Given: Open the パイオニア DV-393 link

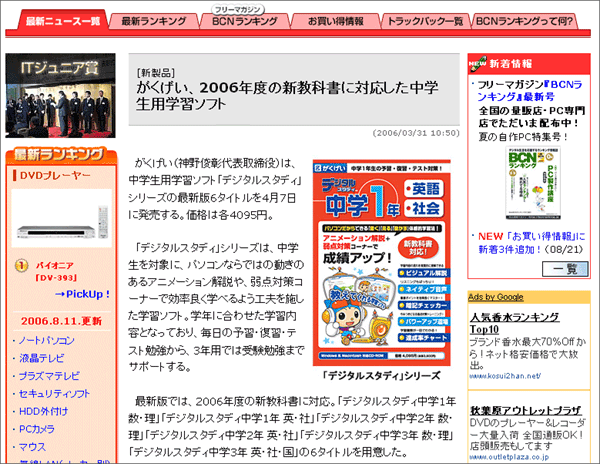Looking at the screenshot, I should (56, 271).
